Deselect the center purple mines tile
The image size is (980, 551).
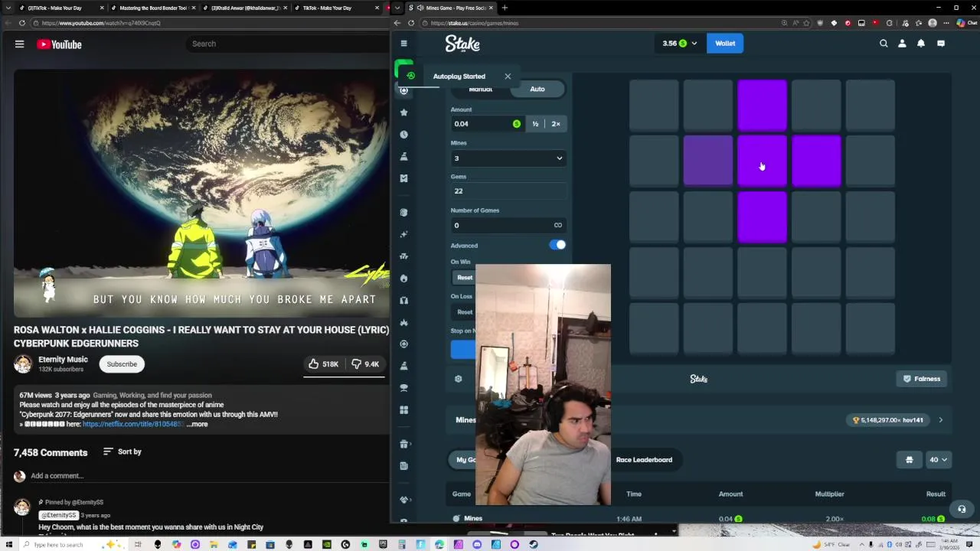(x=762, y=161)
